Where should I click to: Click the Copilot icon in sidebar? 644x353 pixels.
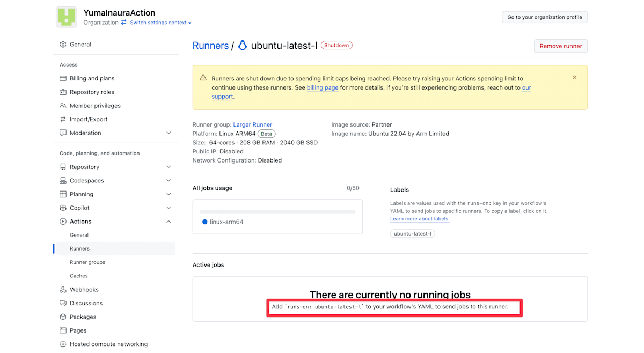(63, 208)
